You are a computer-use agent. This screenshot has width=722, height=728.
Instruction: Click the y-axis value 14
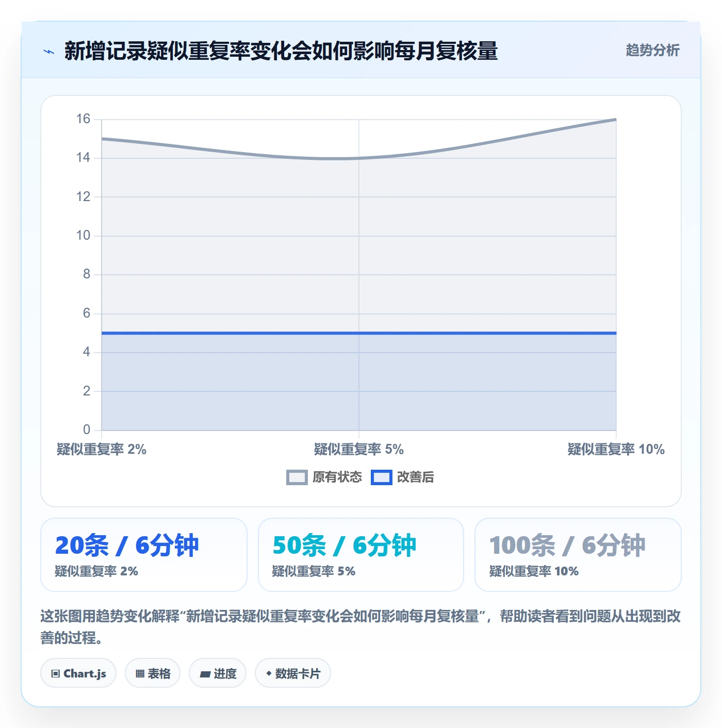[x=83, y=158]
